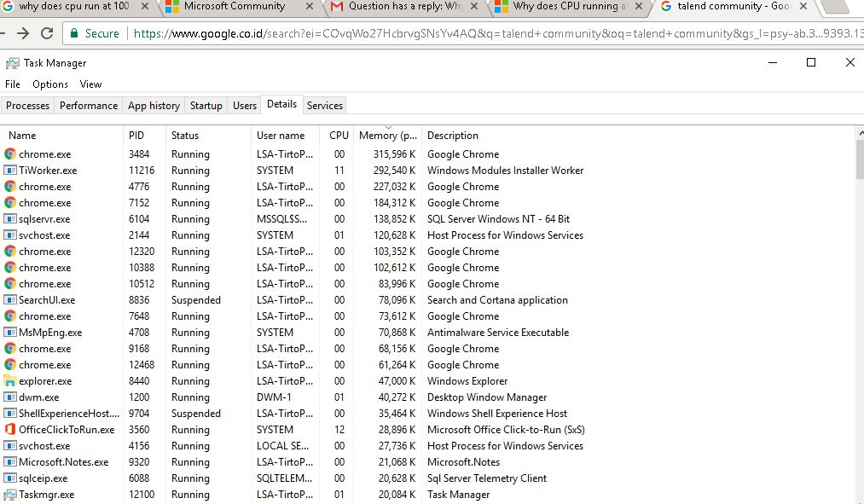864x504 pixels.
Task: Click the explorer.exe folder icon
Action: pos(10,381)
